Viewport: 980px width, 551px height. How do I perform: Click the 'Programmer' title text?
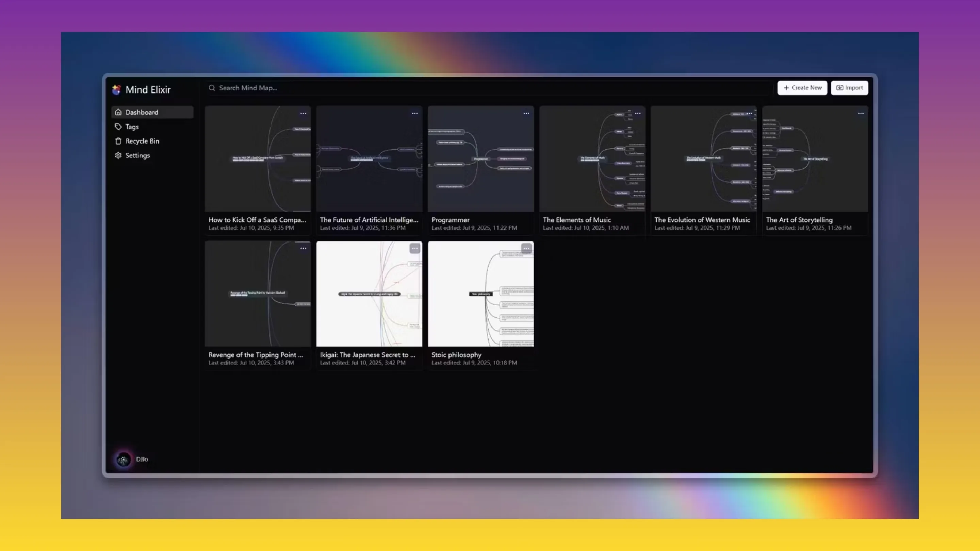coord(451,220)
